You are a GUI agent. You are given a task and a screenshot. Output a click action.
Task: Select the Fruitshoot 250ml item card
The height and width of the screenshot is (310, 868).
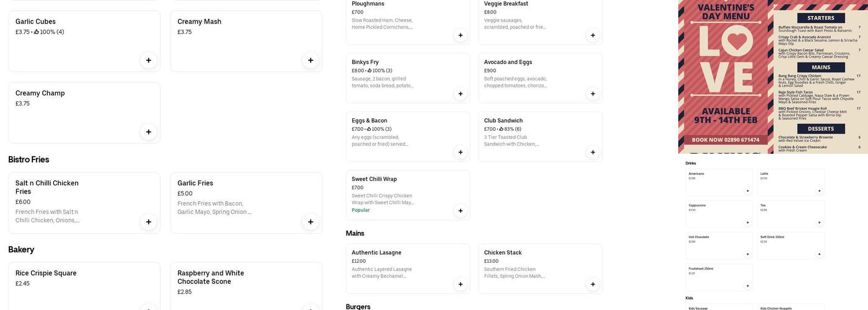click(x=719, y=277)
